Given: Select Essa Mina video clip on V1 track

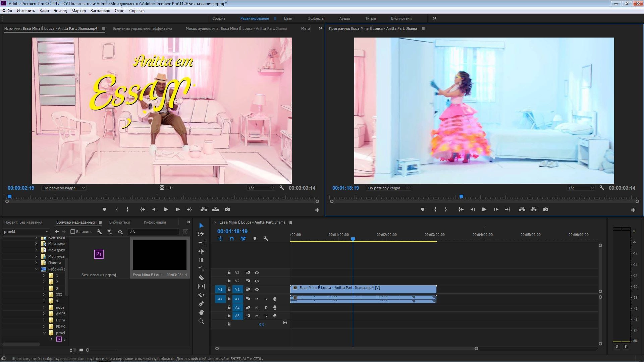Looking at the screenshot, I should (x=363, y=289).
